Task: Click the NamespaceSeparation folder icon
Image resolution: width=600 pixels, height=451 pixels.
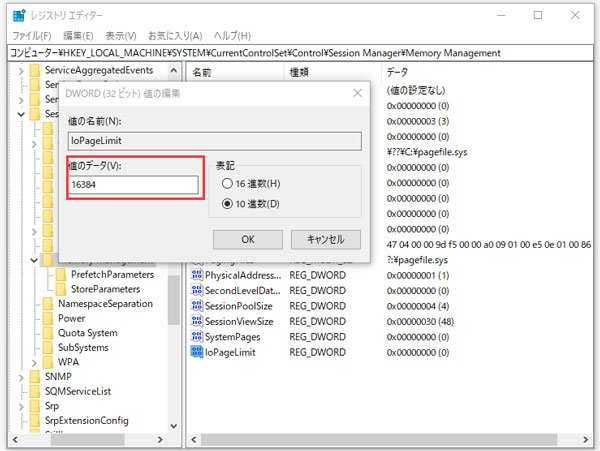Action: point(48,304)
